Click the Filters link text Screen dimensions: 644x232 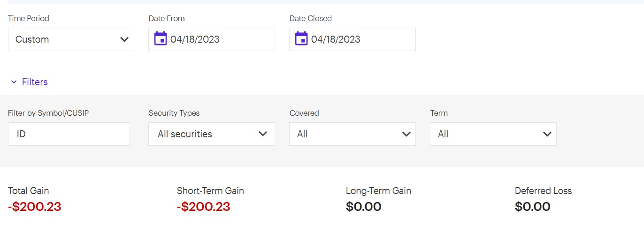pyautogui.click(x=35, y=82)
